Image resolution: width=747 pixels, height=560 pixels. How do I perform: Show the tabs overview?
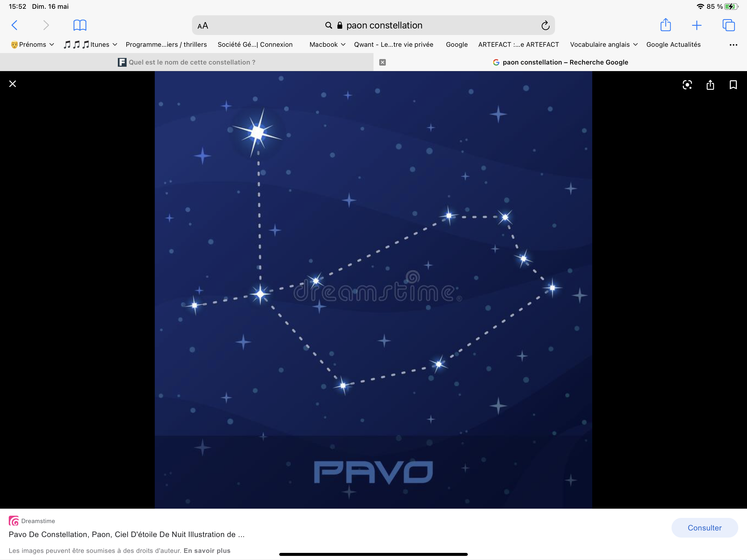728,25
